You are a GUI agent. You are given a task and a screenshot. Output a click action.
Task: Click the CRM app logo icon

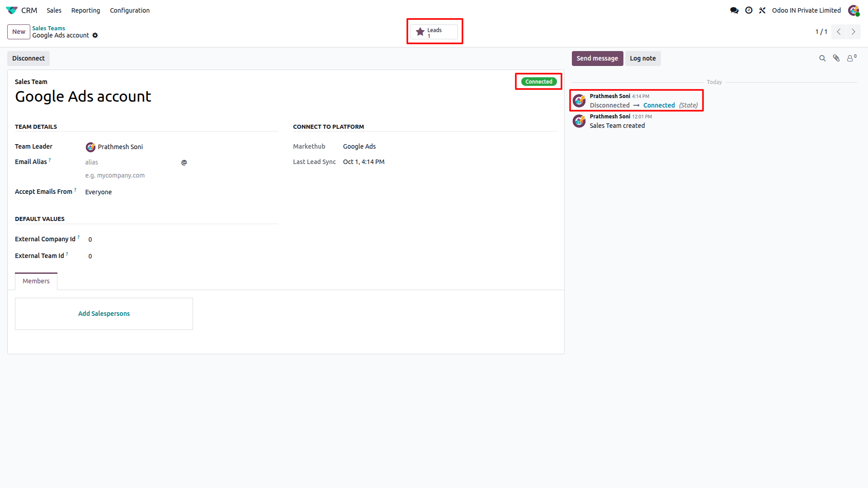pos(12,10)
